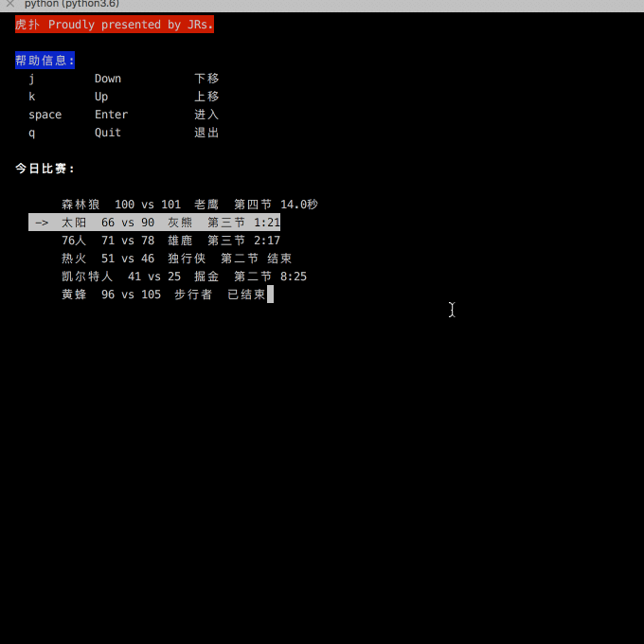
Task: Click the 'Up' help label
Action: [101, 97]
